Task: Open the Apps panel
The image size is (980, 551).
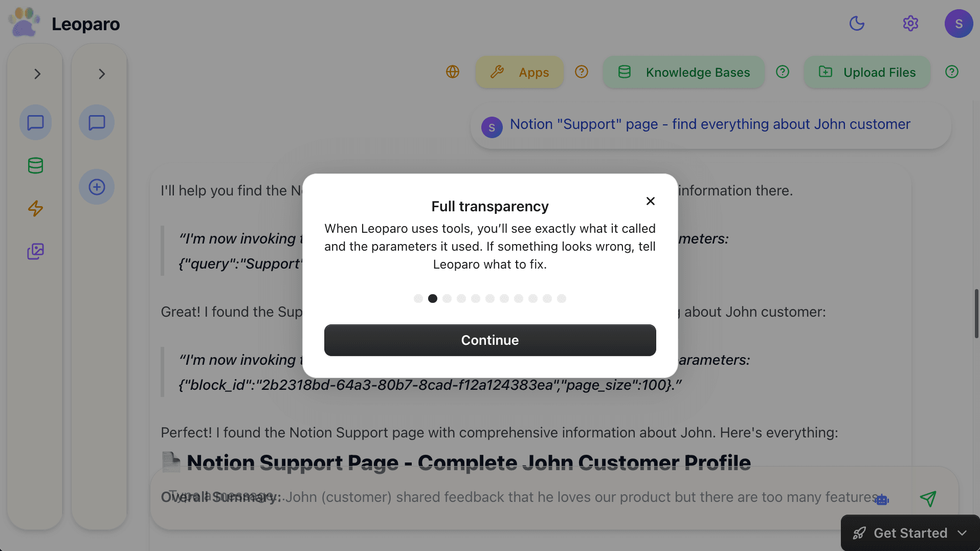Action: pos(519,72)
